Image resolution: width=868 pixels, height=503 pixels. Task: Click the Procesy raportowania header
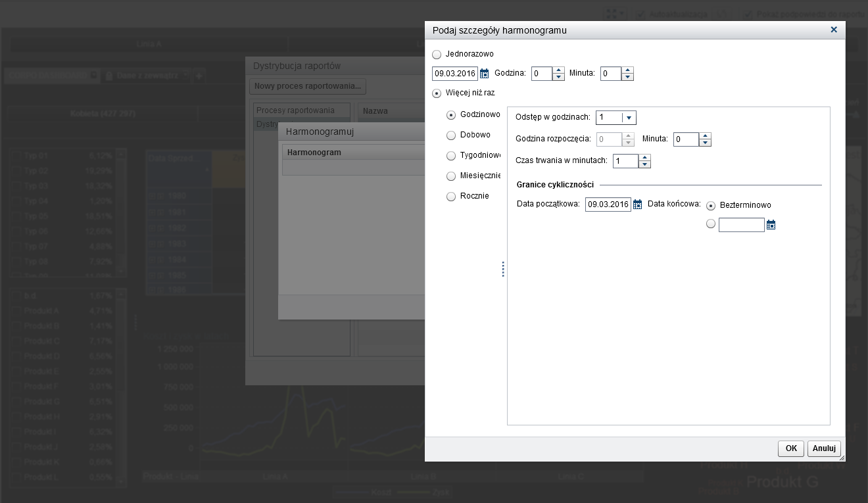[302, 110]
